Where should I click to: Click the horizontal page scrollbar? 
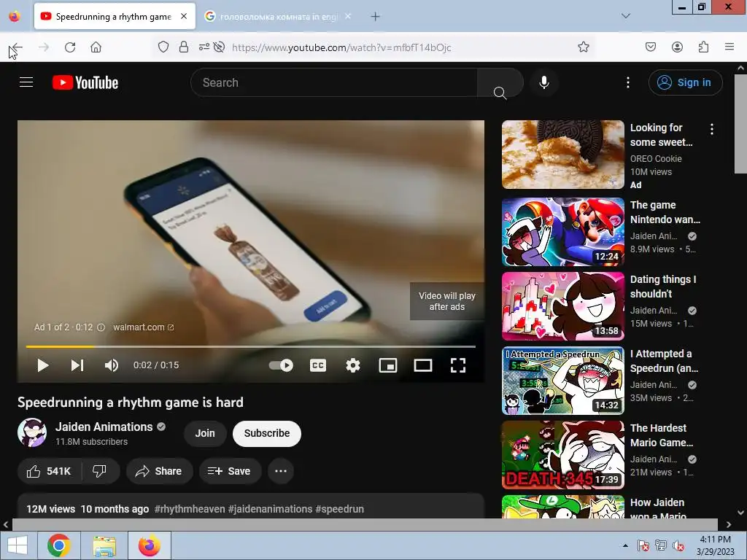(365, 524)
